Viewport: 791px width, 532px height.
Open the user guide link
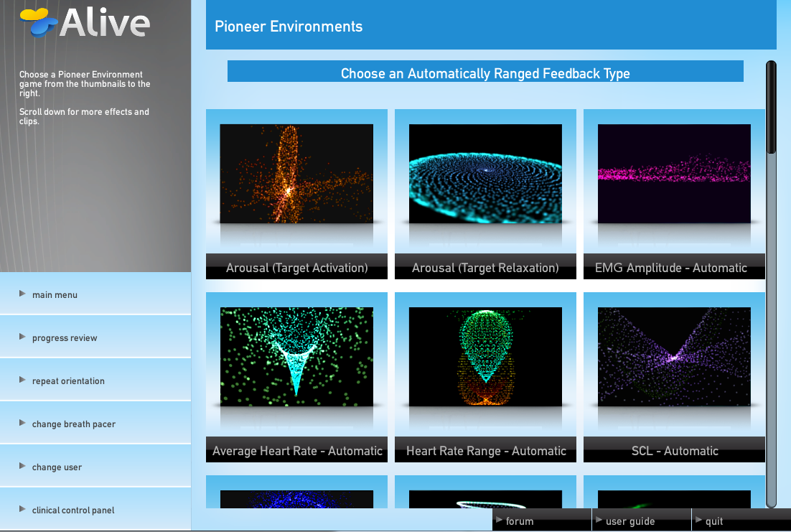630,521
